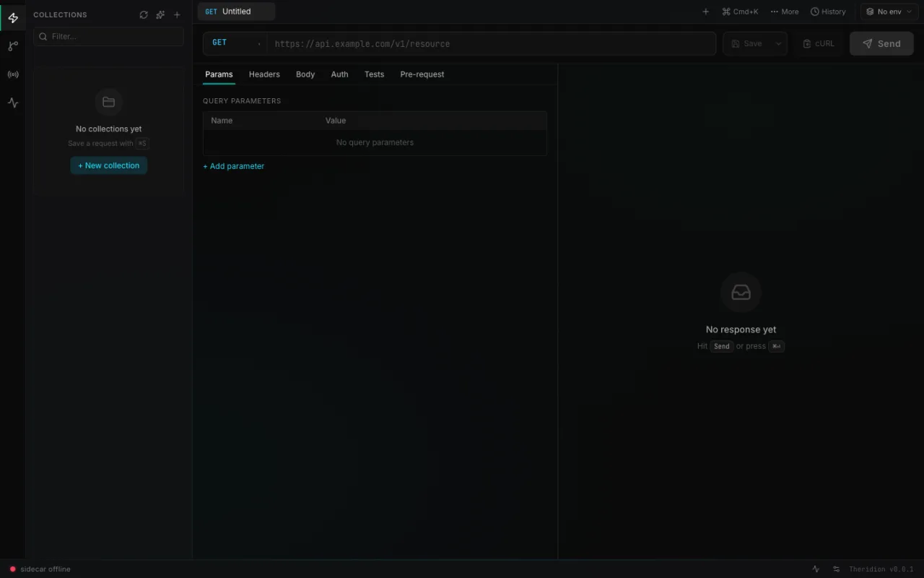The height and width of the screenshot is (578, 924).
Task: Open the lightning bolt requests view in sidebar
Action: [x=13, y=18]
